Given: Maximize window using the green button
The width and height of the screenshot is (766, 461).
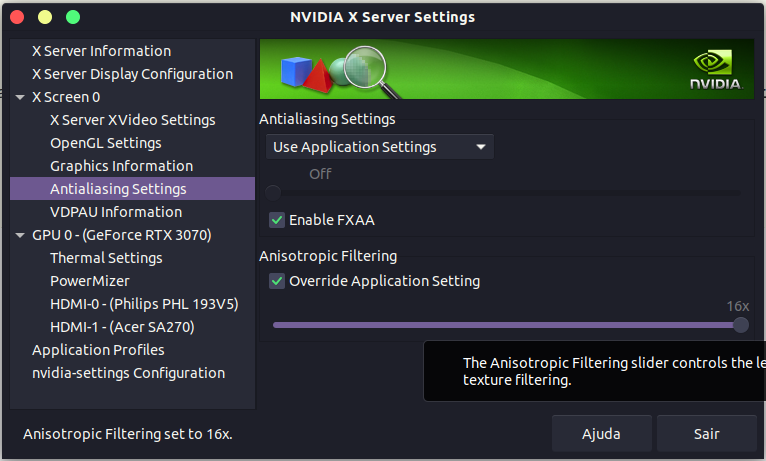Looking at the screenshot, I should point(73,17).
